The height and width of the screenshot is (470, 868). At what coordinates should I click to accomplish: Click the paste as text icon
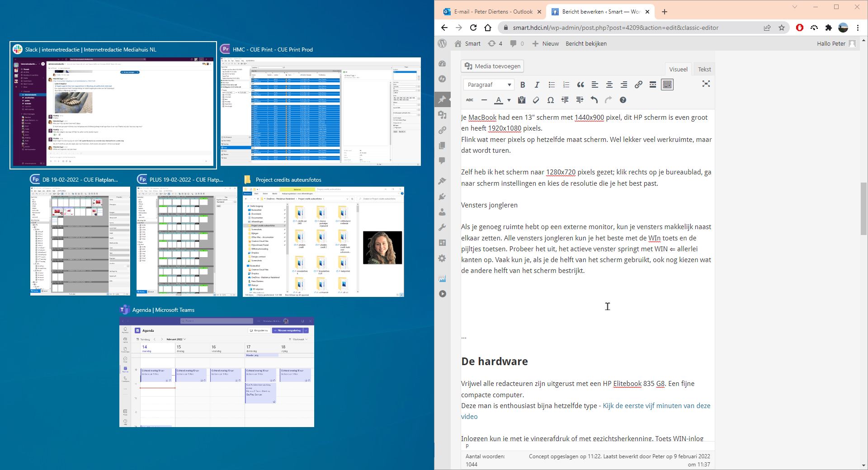click(x=521, y=100)
